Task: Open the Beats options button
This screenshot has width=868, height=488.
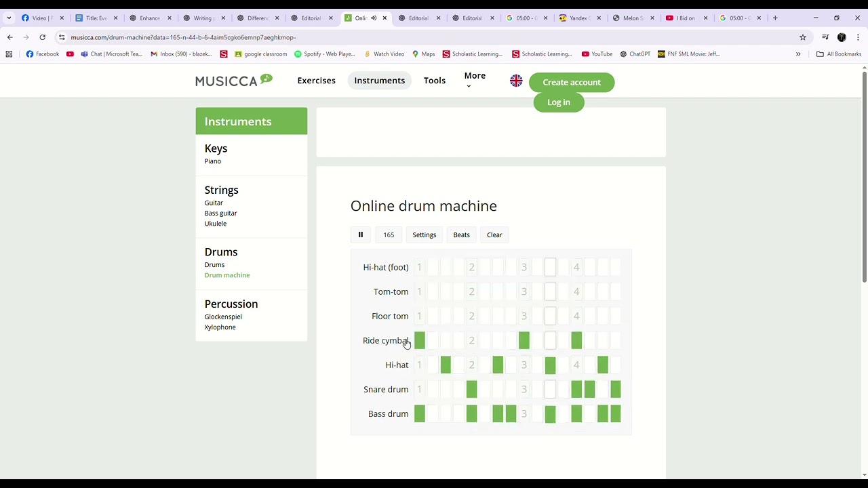Action: pos(461,235)
